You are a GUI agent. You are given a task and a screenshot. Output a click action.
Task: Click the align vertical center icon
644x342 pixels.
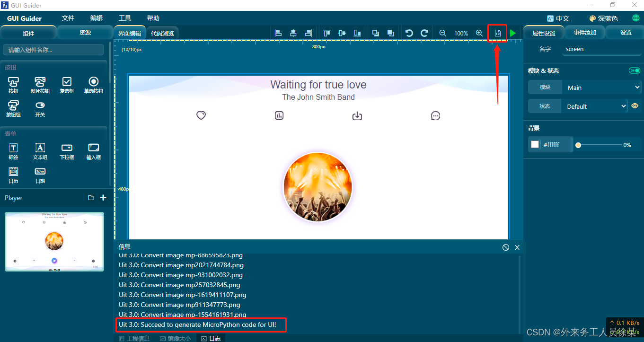pyautogui.click(x=342, y=33)
